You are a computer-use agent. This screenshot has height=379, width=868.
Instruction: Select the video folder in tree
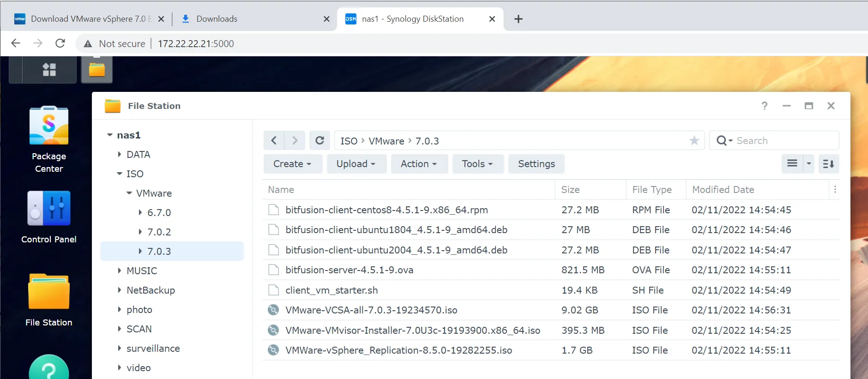tap(139, 367)
